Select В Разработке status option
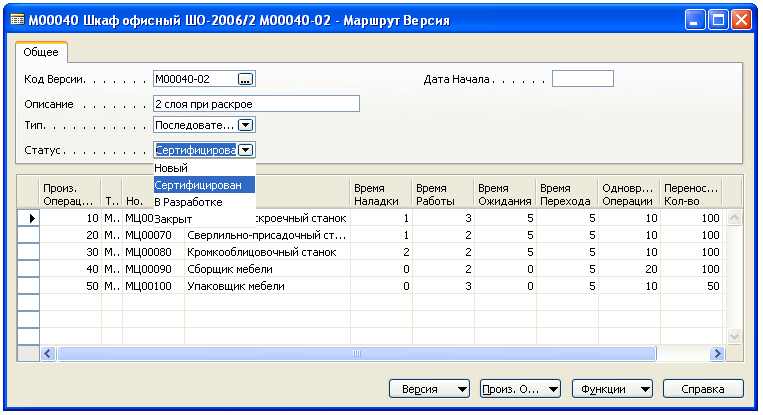This screenshot has width=763, height=415. (x=188, y=201)
